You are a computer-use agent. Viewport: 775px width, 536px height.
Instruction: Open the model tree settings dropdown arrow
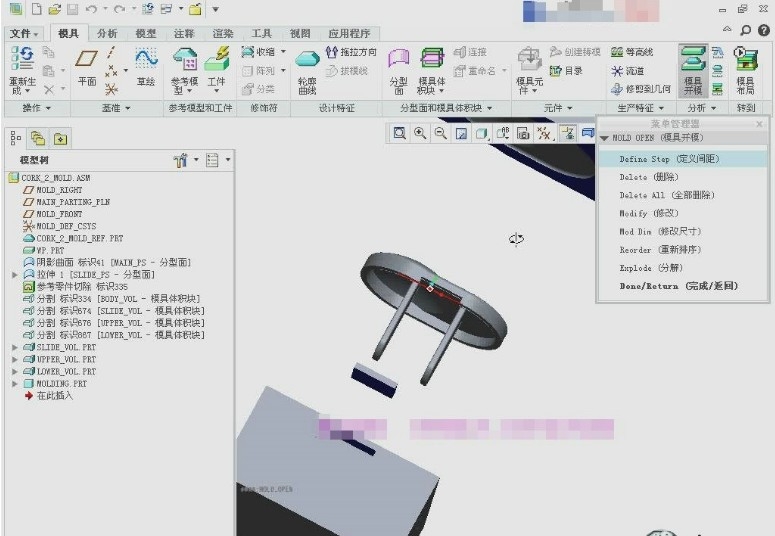pos(196,159)
